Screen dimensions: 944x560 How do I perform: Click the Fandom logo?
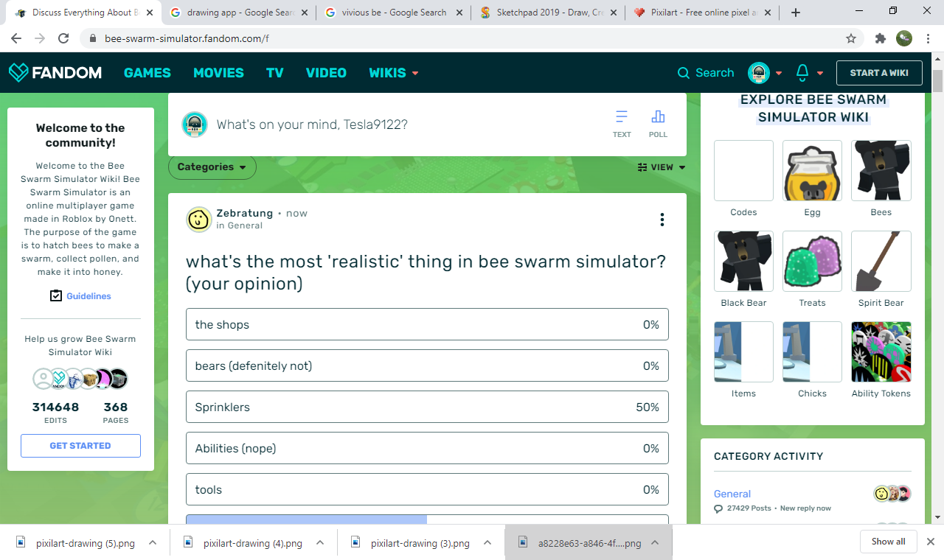pos(55,72)
